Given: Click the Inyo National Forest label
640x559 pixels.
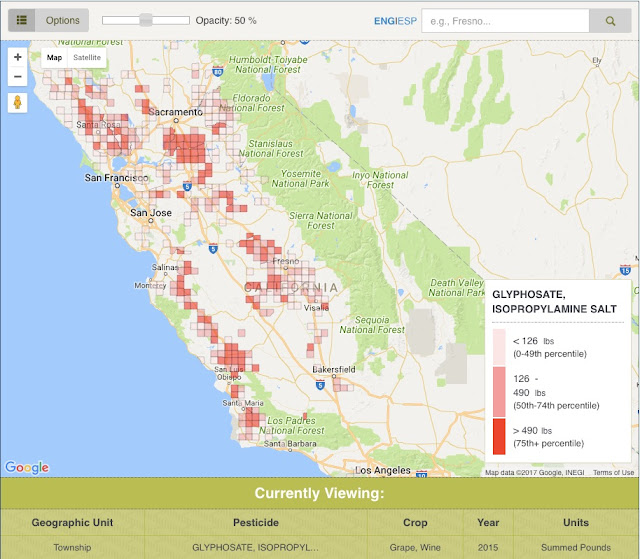Looking at the screenshot, I should (x=380, y=180).
